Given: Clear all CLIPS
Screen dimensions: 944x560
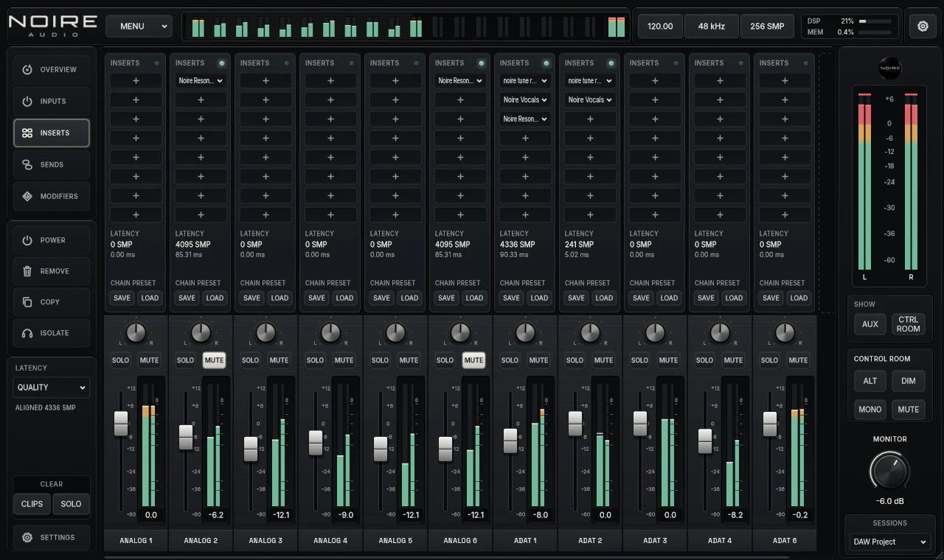Looking at the screenshot, I should click(32, 504).
